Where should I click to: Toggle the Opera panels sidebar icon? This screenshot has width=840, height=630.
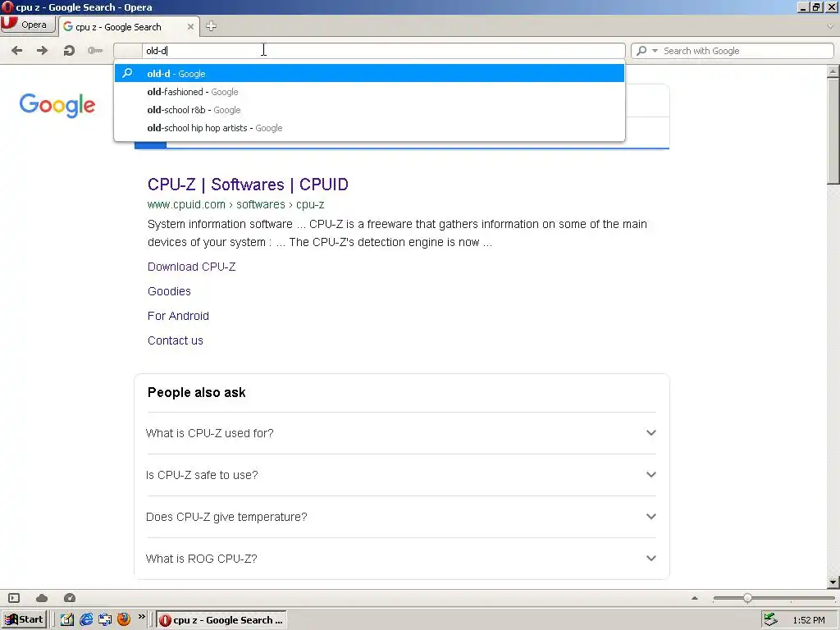[15, 598]
